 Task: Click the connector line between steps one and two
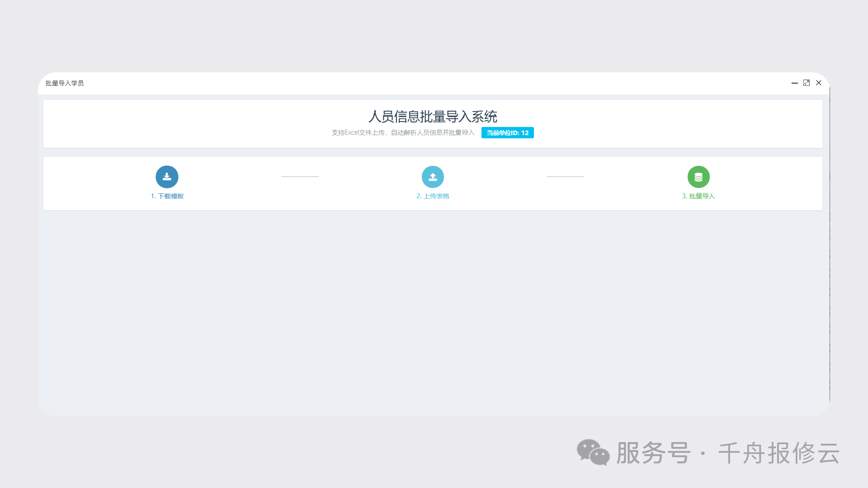(300, 177)
